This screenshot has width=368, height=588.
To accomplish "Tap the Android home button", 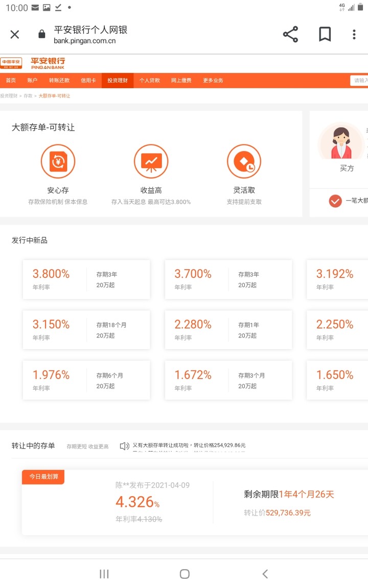I will (x=185, y=574).
